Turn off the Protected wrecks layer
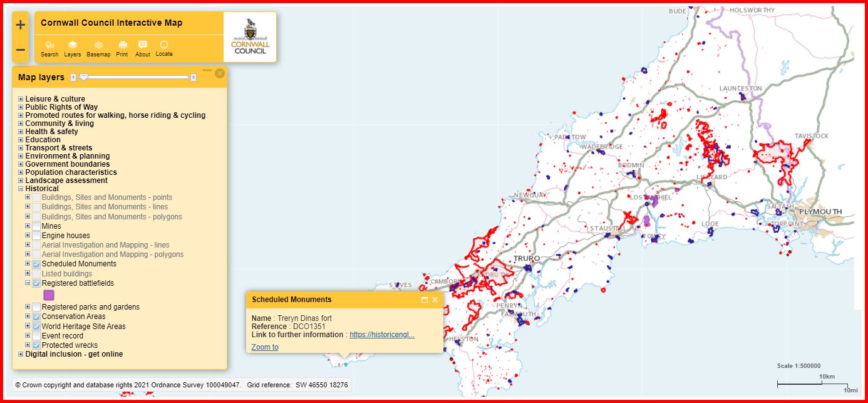 click(36, 345)
